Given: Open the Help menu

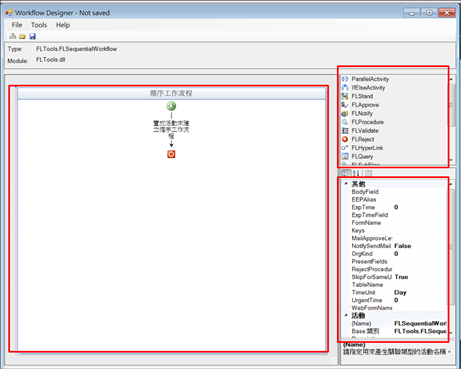Looking at the screenshot, I should (63, 25).
